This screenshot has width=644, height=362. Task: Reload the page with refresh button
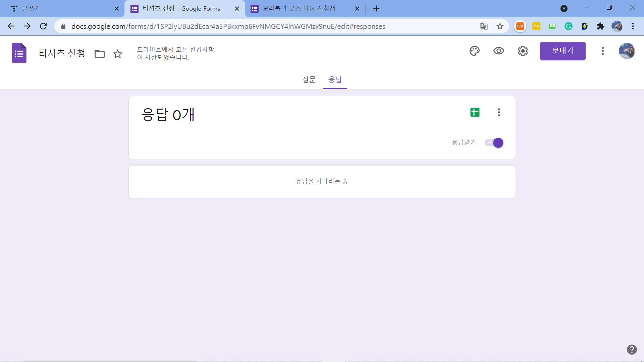43,26
